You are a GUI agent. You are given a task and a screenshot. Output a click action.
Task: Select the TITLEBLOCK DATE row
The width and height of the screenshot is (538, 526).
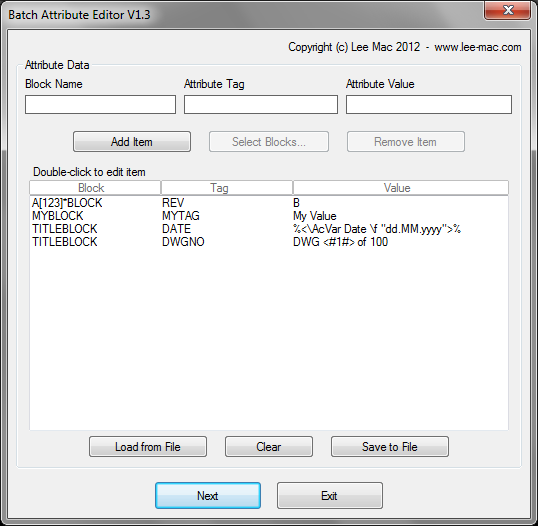point(269,229)
